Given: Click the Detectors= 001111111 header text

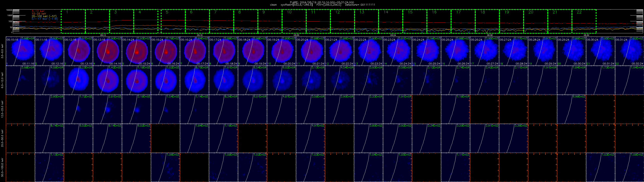Looking at the screenshot, I should (360, 5).
